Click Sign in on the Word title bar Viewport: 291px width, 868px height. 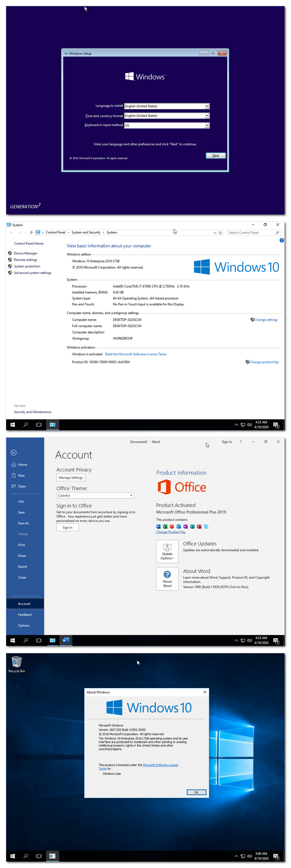pos(227,442)
